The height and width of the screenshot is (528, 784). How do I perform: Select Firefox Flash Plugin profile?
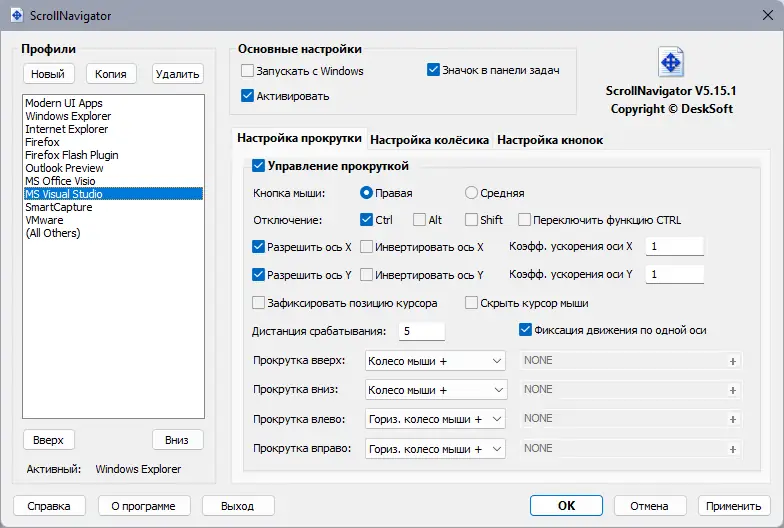[x=114, y=155]
